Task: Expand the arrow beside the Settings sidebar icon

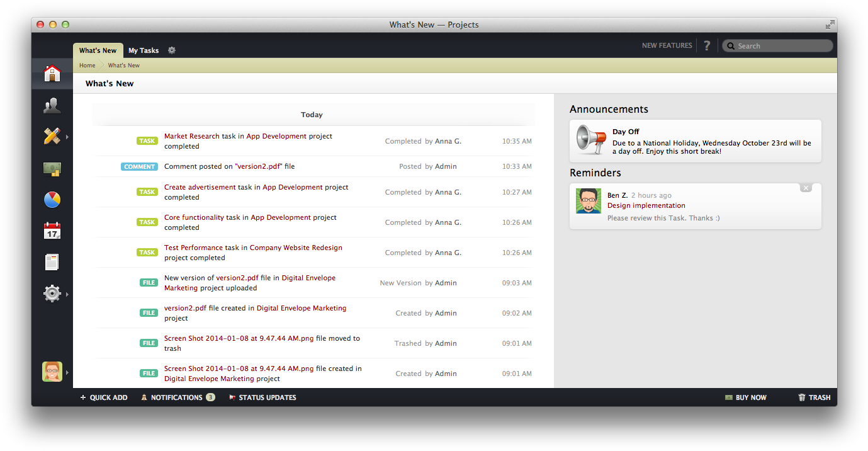Action: click(67, 294)
